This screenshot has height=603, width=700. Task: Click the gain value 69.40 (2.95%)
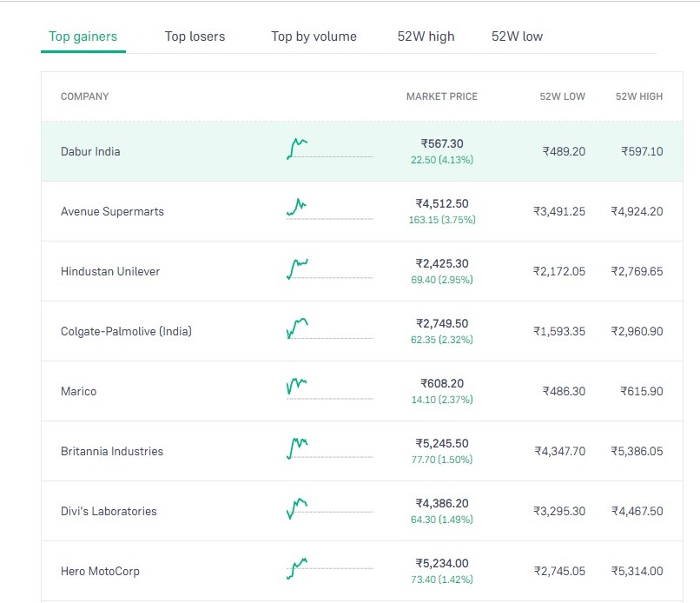pyautogui.click(x=442, y=280)
